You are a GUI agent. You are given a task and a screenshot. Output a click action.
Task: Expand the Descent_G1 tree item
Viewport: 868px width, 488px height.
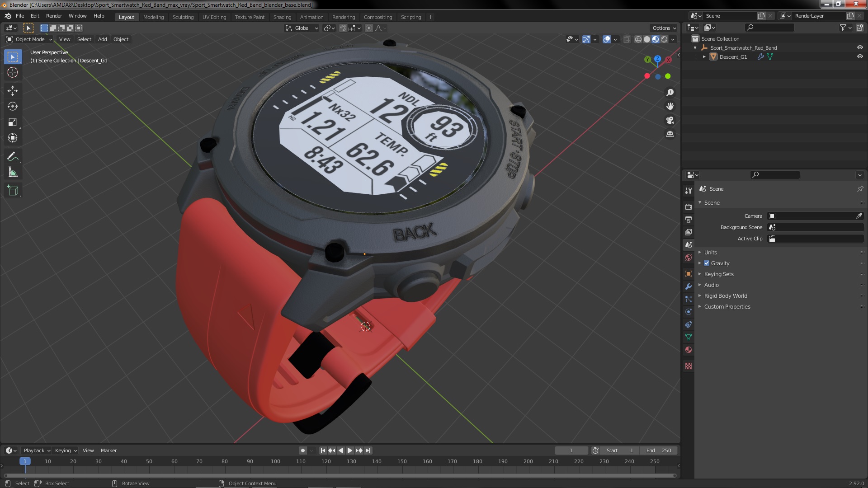(x=704, y=56)
